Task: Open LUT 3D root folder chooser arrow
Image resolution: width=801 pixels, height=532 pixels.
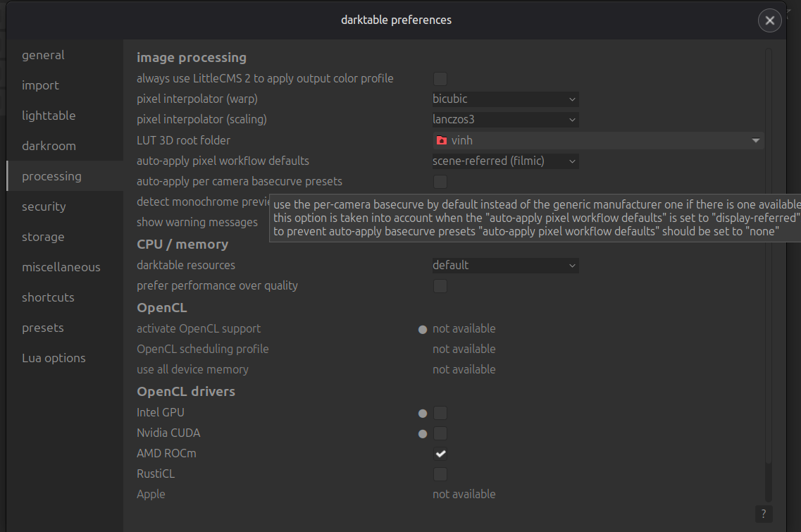Action: [755, 141]
